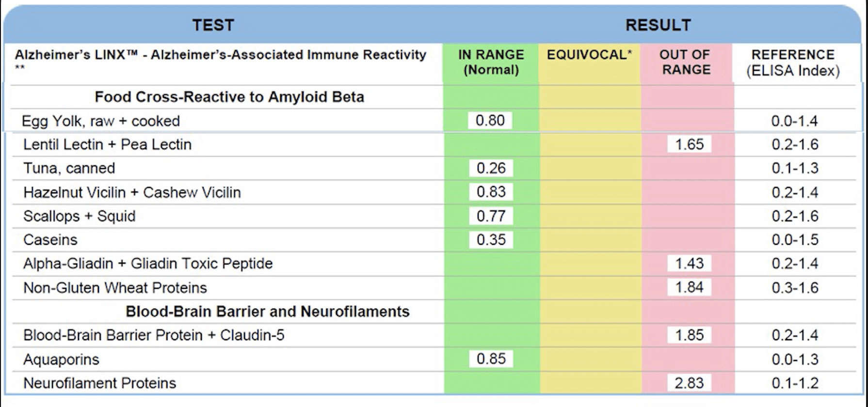Viewport: 868px width, 407px height.
Task: Click the Lentil Lectin + Pea Lectin row label
Action: pyautogui.click(x=107, y=144)
